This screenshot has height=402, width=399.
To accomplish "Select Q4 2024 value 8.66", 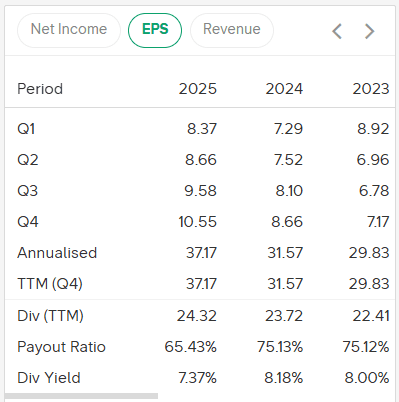I will [287, 222].
